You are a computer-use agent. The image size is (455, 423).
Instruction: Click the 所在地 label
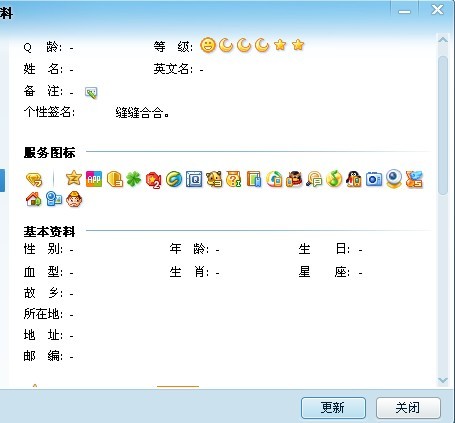[43, 314]
